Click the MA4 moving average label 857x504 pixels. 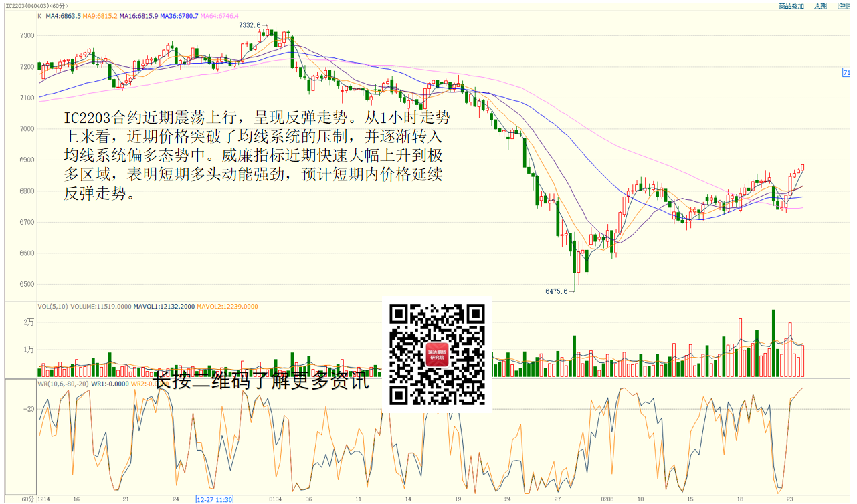pos(62,15)
